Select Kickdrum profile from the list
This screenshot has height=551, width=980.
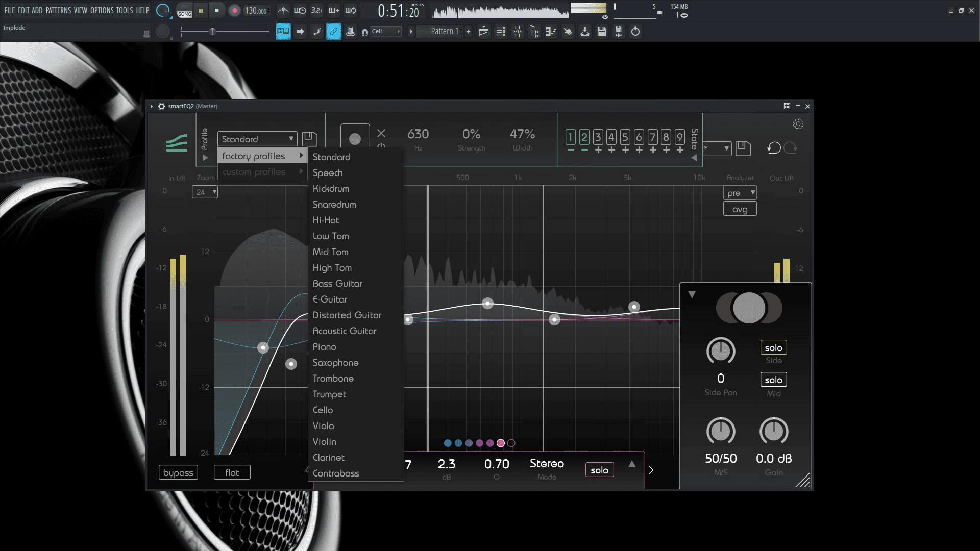(x=356, y=189)
